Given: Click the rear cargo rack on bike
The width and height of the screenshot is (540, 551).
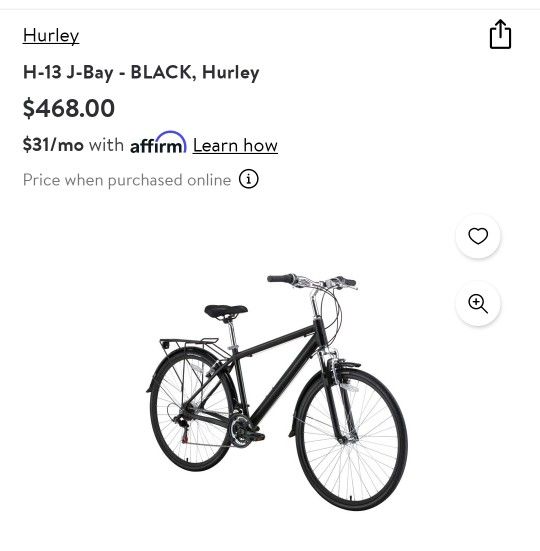Looking at the screenshot, I should 189,344.
